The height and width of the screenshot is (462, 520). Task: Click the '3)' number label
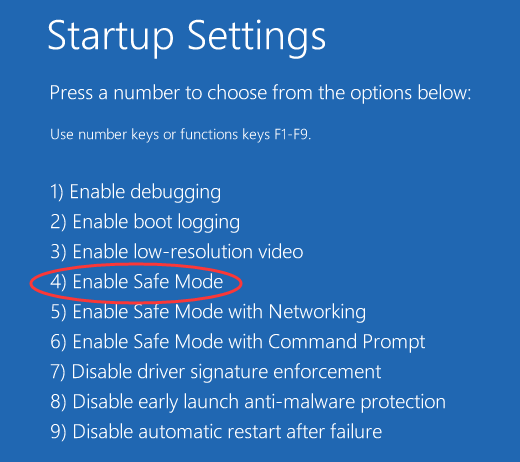coord(58,252)
